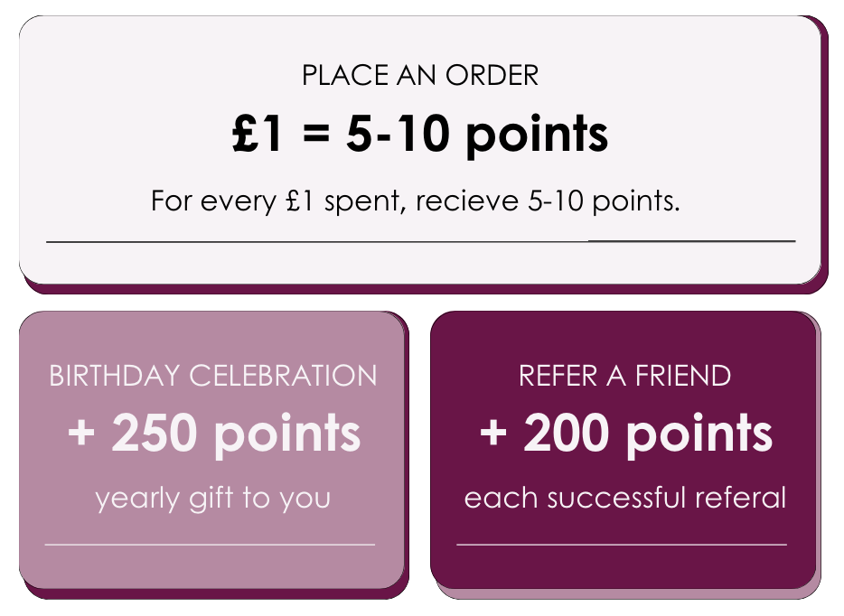Click the mauve shadow under the referral card
The height and width of the screenshot is (616, 844).
627,593
